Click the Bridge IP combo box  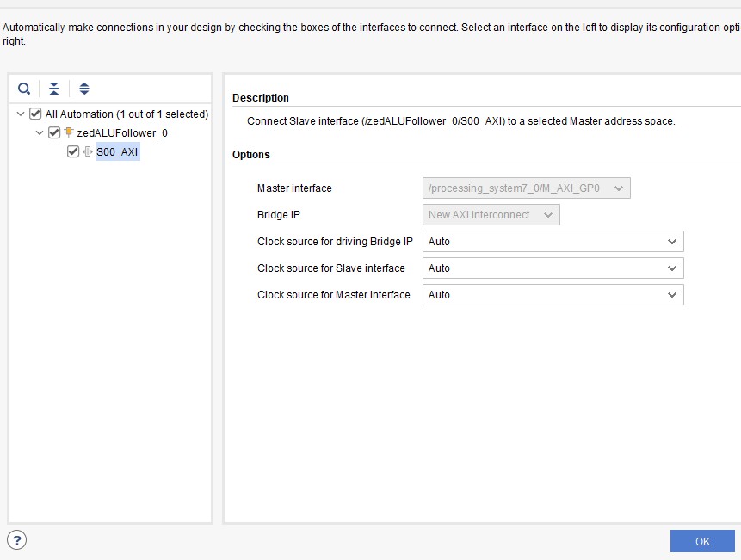(x=491, y=215)
